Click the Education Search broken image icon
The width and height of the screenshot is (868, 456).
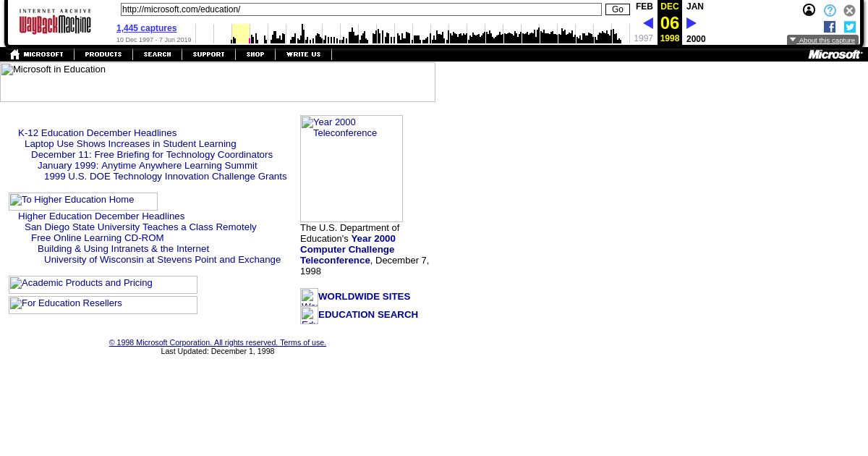click(309, 315)
